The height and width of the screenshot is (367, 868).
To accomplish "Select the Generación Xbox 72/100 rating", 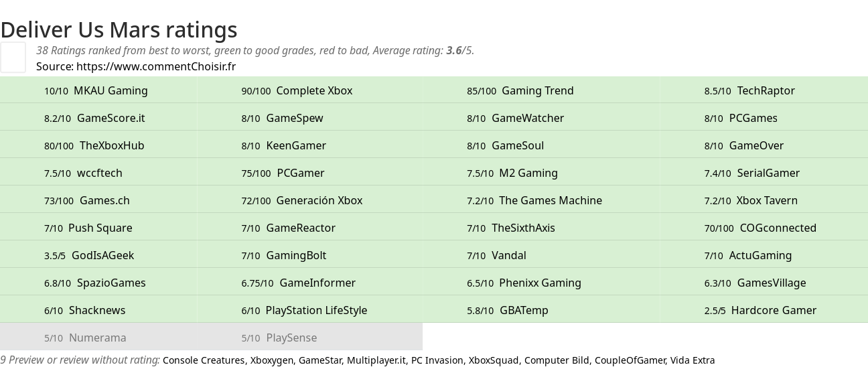I will (x=302, y=200).
